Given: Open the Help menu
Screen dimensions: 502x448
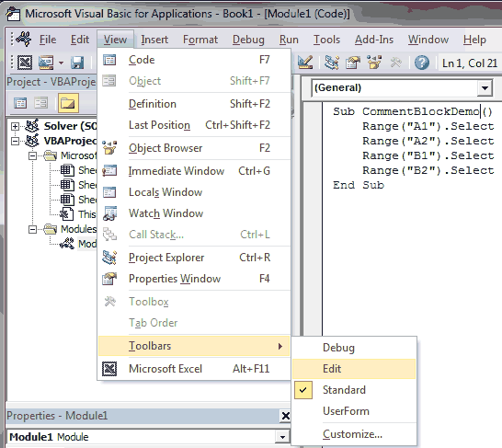Looking at the screenshot, I should pos(474,40).
